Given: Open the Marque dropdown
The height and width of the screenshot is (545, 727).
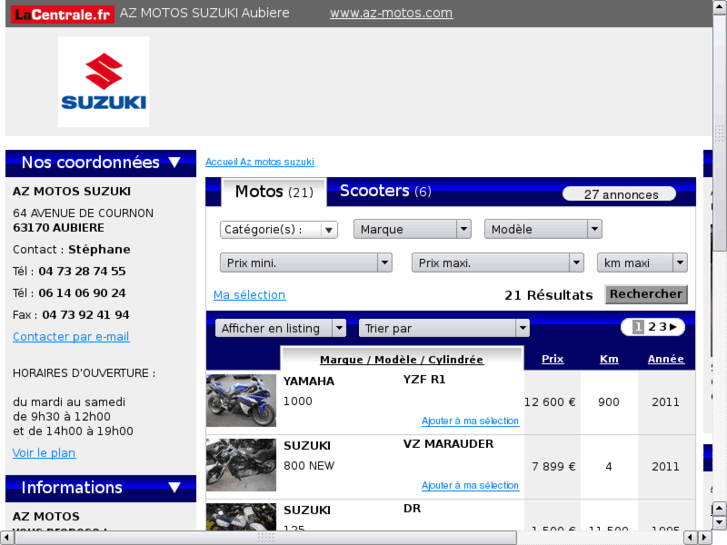Looking at the screenshot, I should (412, 229).
